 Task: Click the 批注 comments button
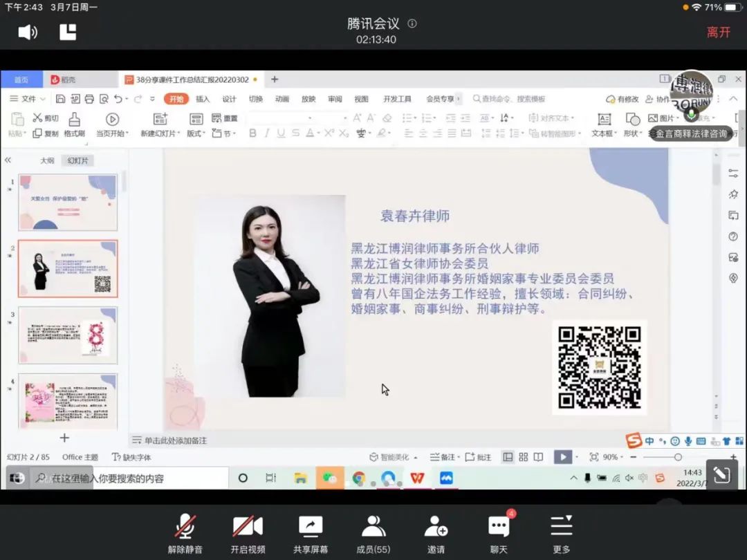[x=478, y=457]
